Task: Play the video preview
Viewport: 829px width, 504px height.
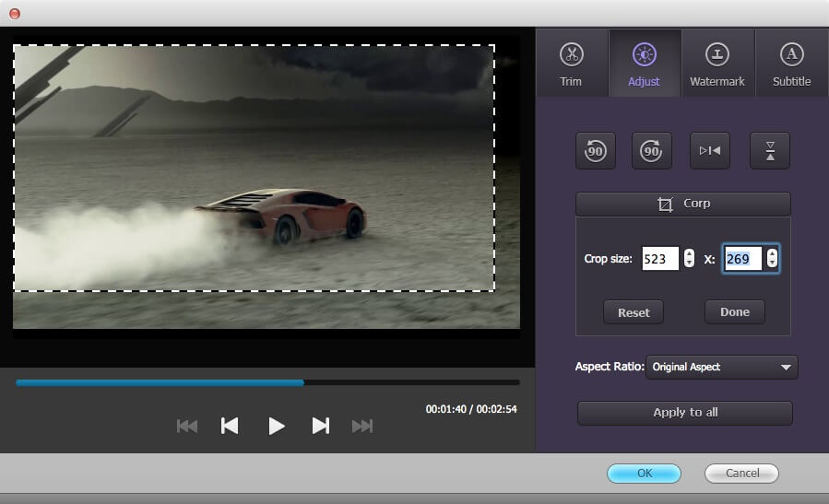Action: click(276, 426)
